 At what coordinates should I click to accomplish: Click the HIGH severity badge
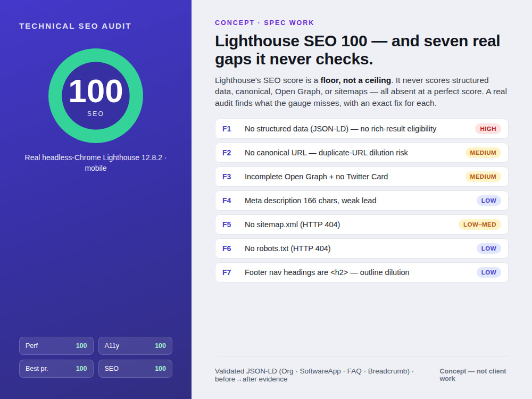[488, 129]
